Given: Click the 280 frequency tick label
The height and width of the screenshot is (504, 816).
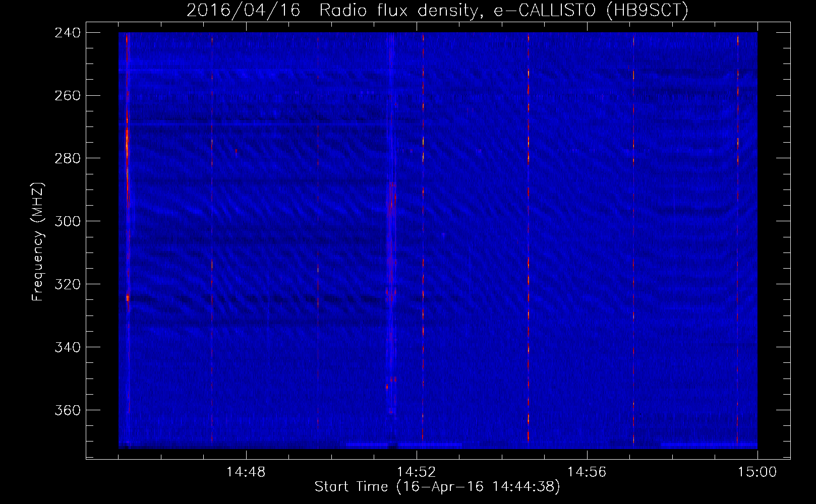Looking at the screenshot, I should 68,159.
